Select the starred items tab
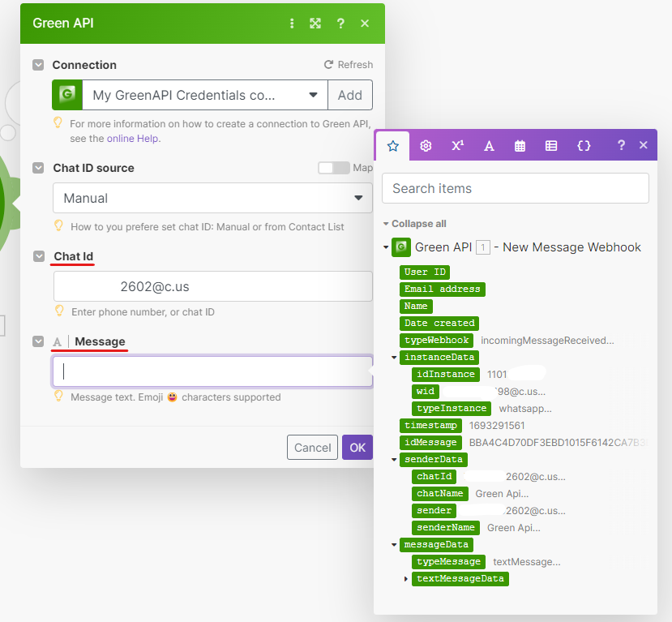 [393, 146]
